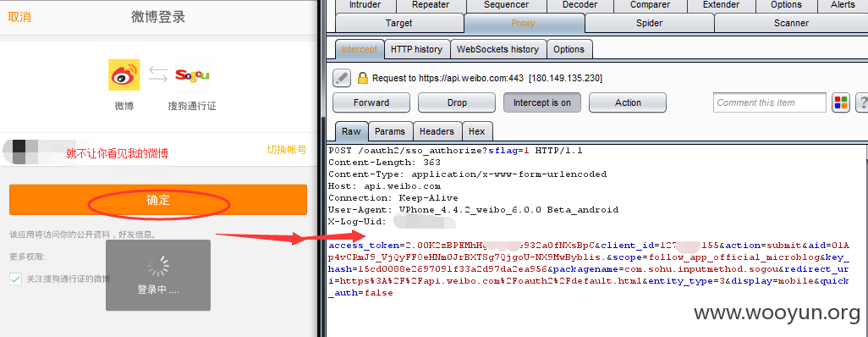The width and height of the screenshot is (868, 337).
Task: Click the 搜狗通行证 label
Action: (192, 106)
